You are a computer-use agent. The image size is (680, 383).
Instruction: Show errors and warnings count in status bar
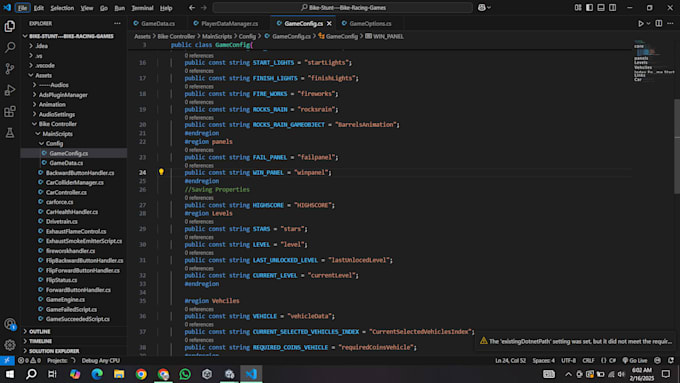(29, 360)
